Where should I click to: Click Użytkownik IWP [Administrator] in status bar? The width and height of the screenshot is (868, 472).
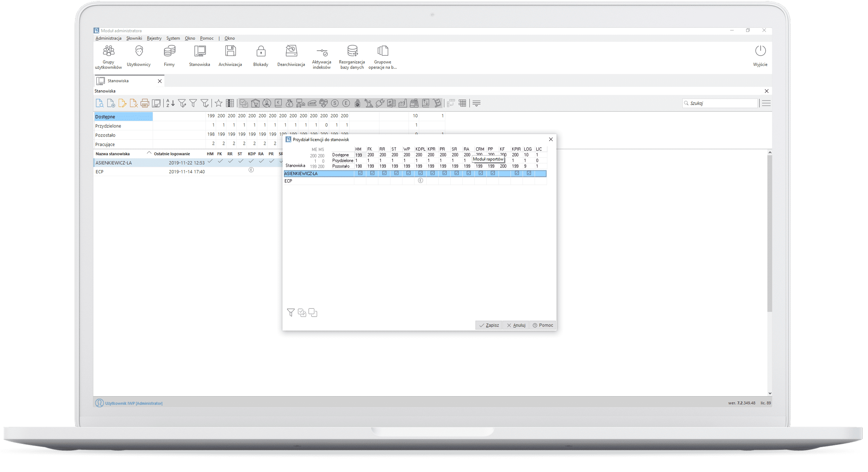[134, 403]
